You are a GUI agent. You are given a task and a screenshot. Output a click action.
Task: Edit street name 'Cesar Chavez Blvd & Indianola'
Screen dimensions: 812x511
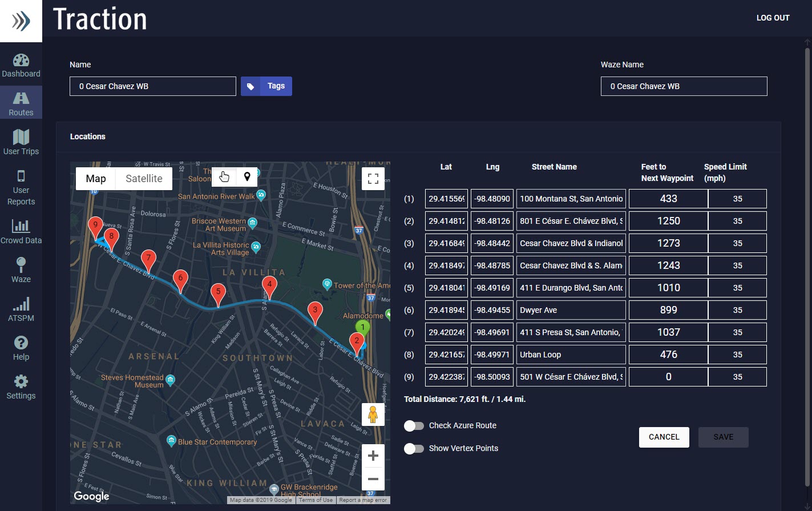pyautogui.click(x=571, y=243)
